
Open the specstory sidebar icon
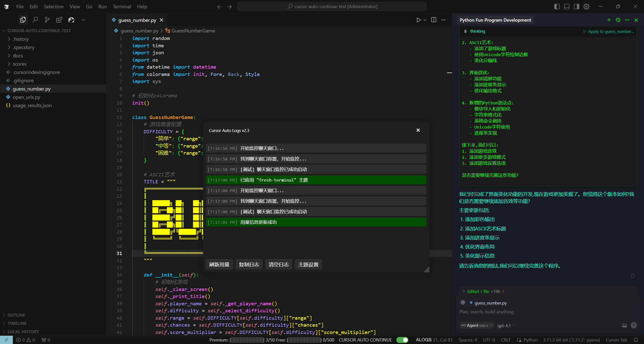tap(71, 20)
